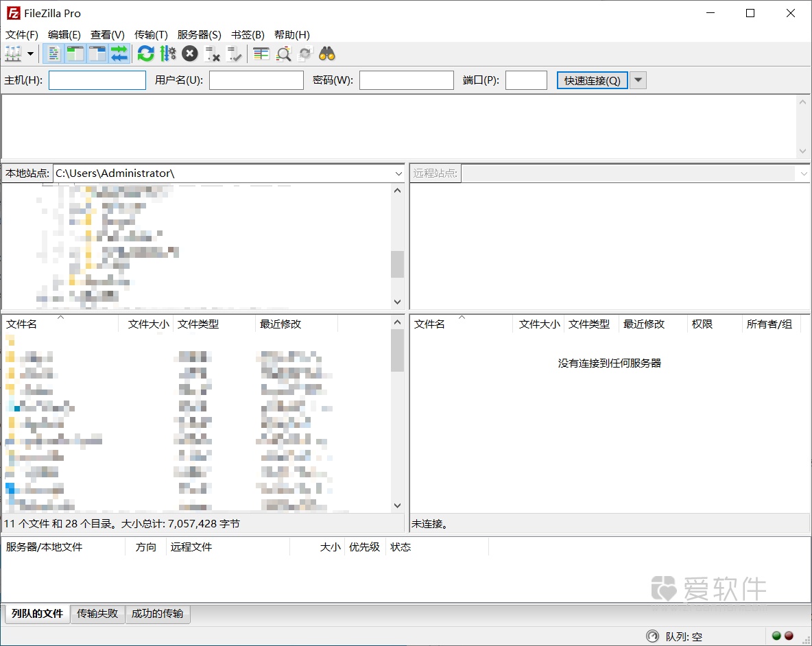Click up arrow of local file list scrollbar

(x=397, y=322)
